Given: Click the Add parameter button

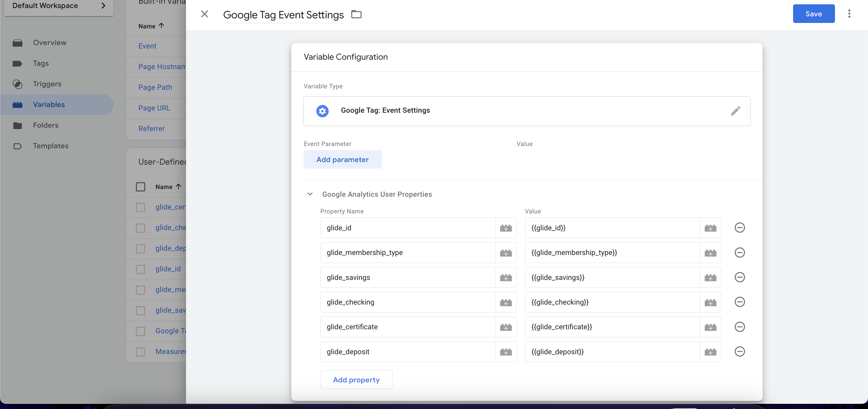Looking at the screenshot, I should (x=342, y=159).
